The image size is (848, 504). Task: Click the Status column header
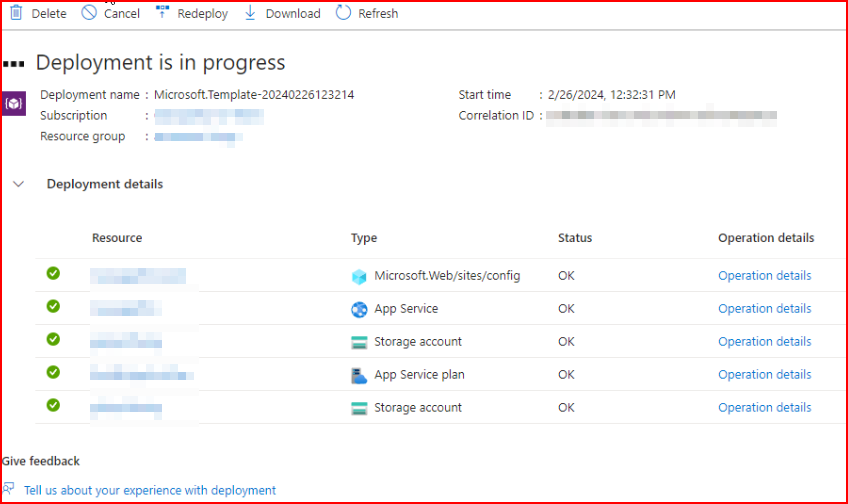click(x=575, y=238)
